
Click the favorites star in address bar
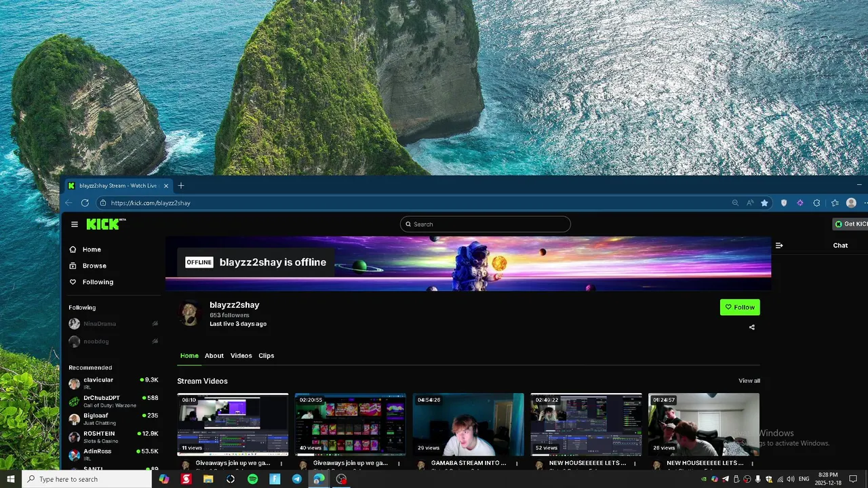(764, 203)
